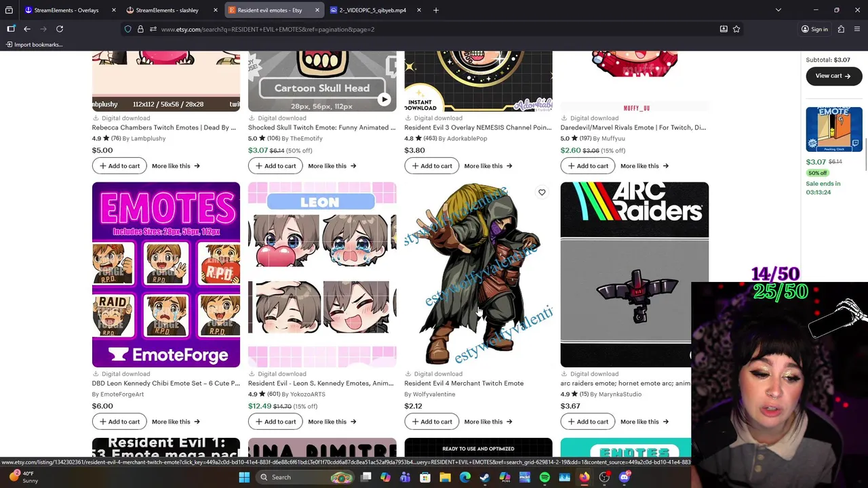Open EmoteForge EMOTES product image
868x488 pixels.
tap(166, 274)
